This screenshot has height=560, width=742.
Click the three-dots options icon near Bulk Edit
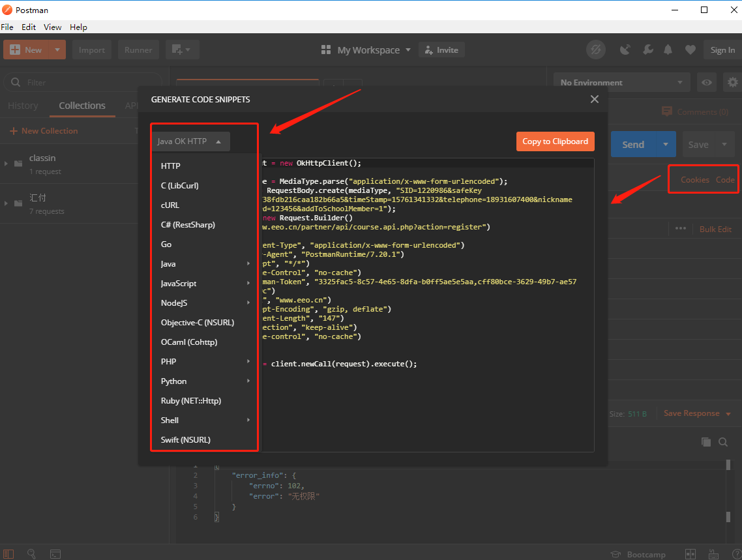(681, 228)
